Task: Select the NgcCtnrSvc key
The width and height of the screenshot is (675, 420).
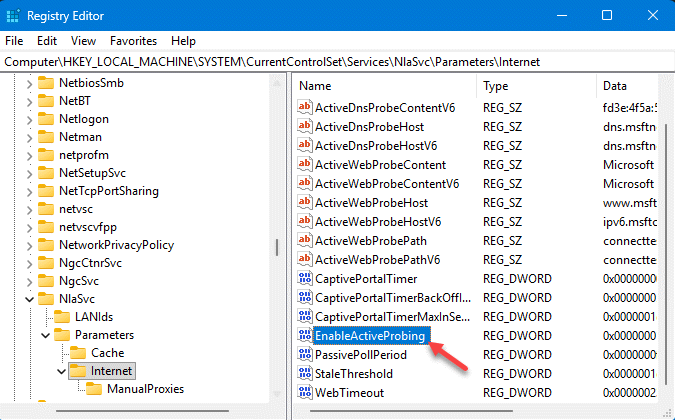Action: point(90,262)
